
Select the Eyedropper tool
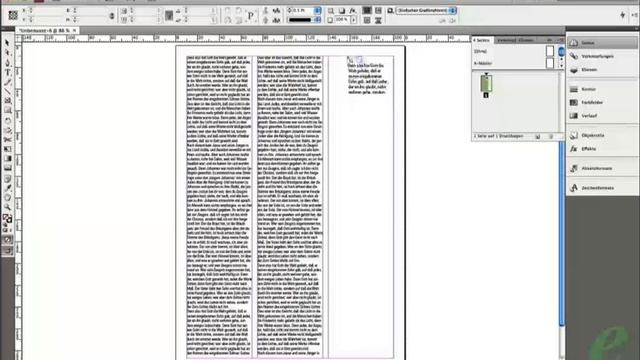pos(7,188)
